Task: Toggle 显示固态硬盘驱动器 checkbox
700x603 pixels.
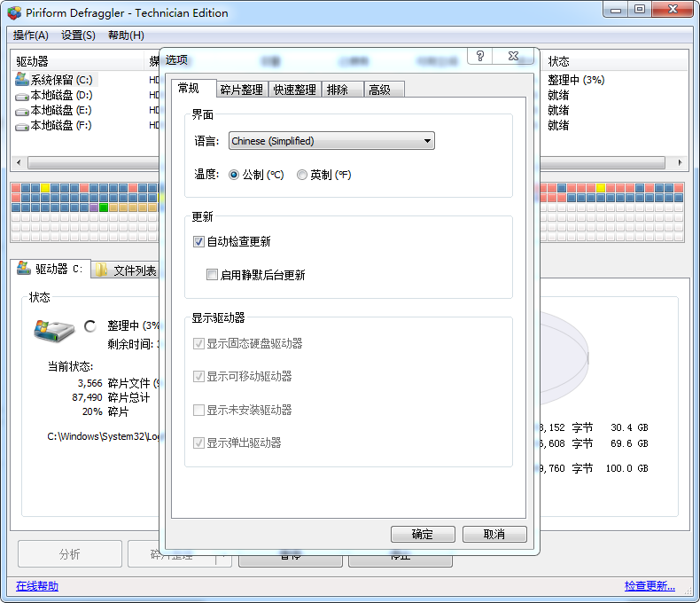Action: coord(198,343)
